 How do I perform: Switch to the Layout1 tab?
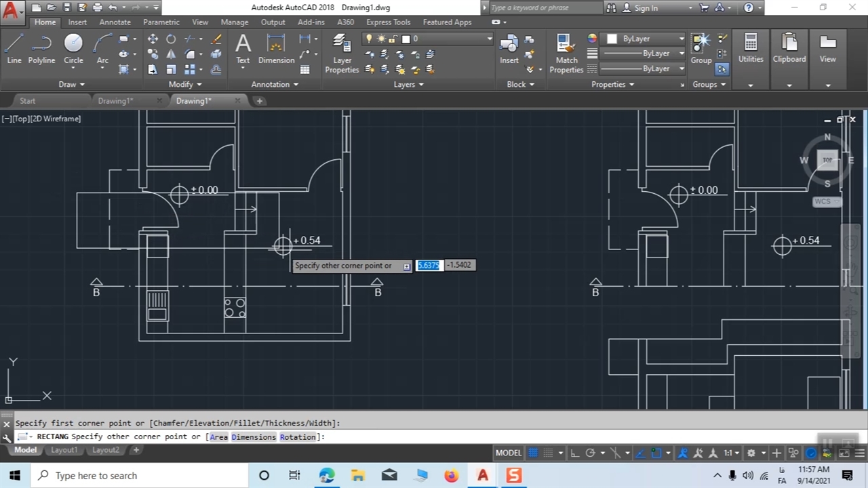[x=64, y=450]
